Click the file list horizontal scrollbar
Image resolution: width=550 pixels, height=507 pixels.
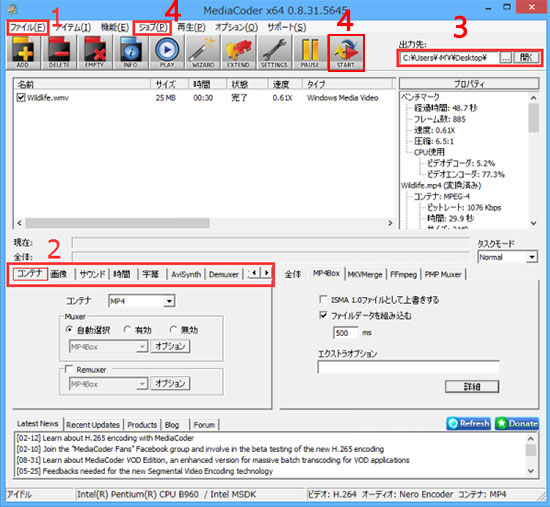(x=204, y=223)
